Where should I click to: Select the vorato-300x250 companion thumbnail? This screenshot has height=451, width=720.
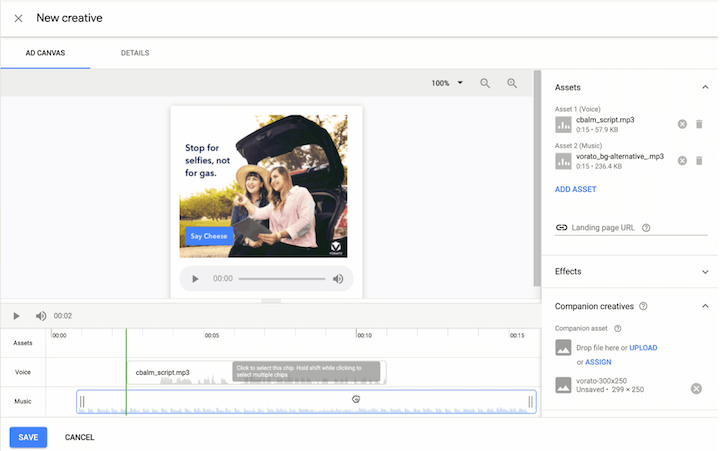click(563, 385)
